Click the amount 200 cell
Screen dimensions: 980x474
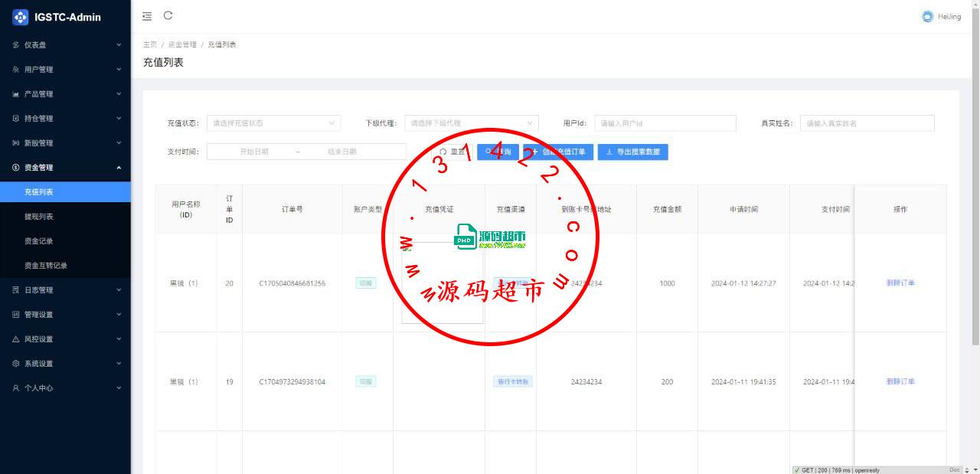coord(668,381)
